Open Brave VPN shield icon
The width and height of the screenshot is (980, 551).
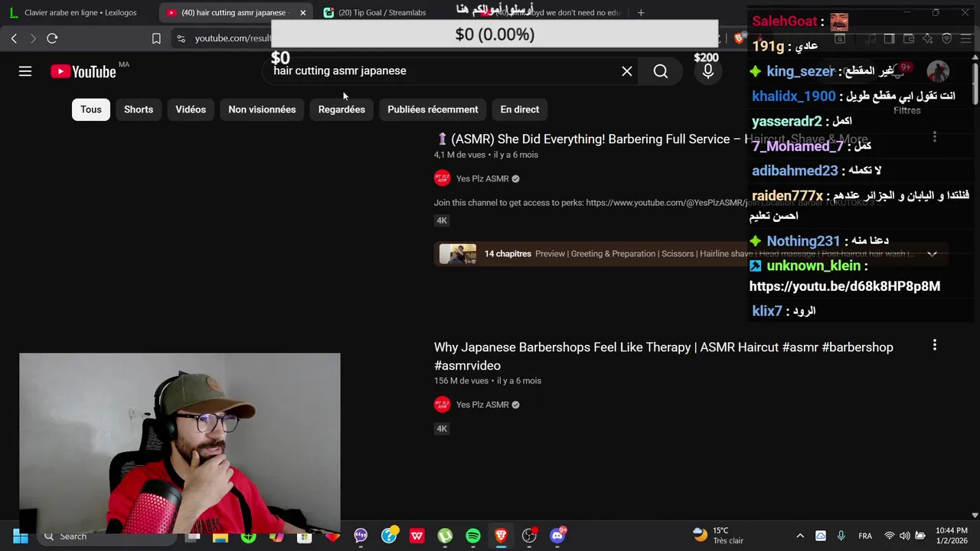pos(947,38)
